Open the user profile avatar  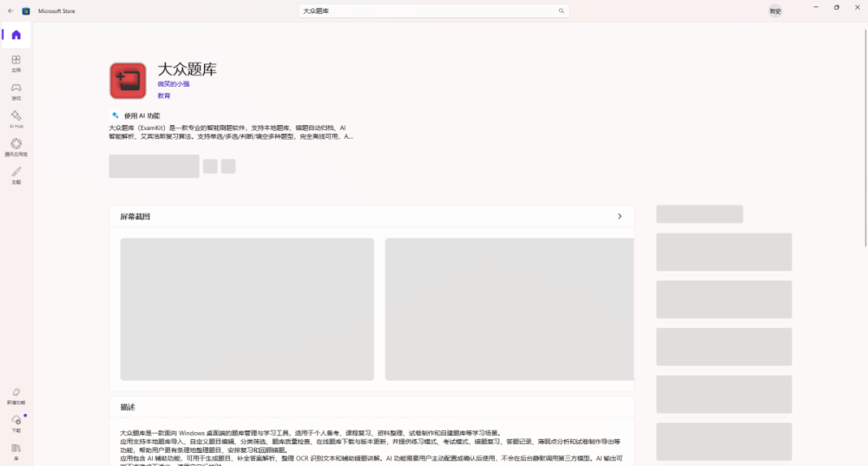pos(775,10)
